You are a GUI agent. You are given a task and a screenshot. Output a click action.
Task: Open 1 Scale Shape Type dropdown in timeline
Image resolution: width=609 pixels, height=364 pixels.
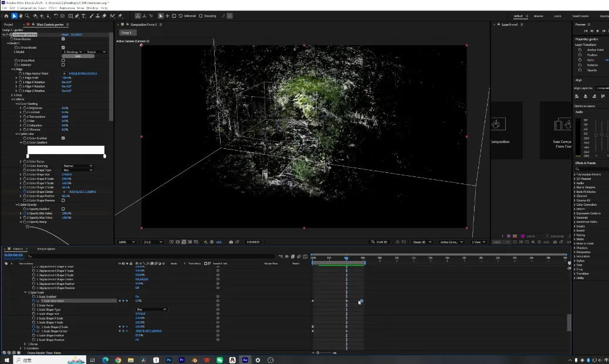(151, 309)
